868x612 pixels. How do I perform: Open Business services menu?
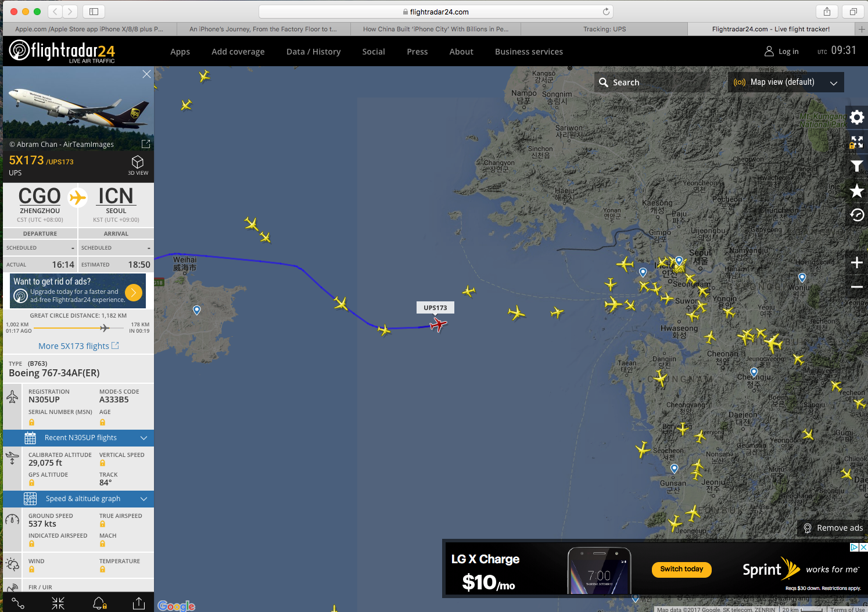[x=529, y=52]
